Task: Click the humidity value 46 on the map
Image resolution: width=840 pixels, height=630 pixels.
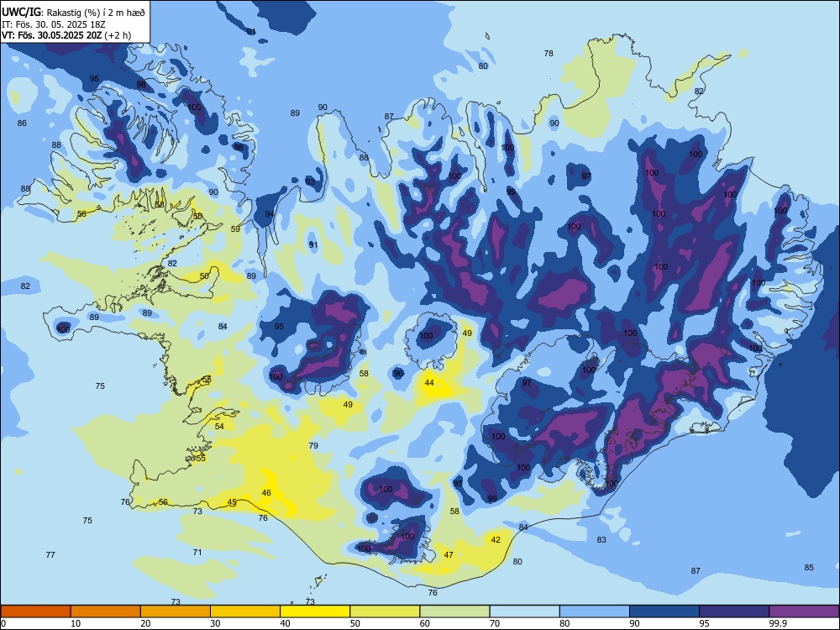Action: pos(266,493)
